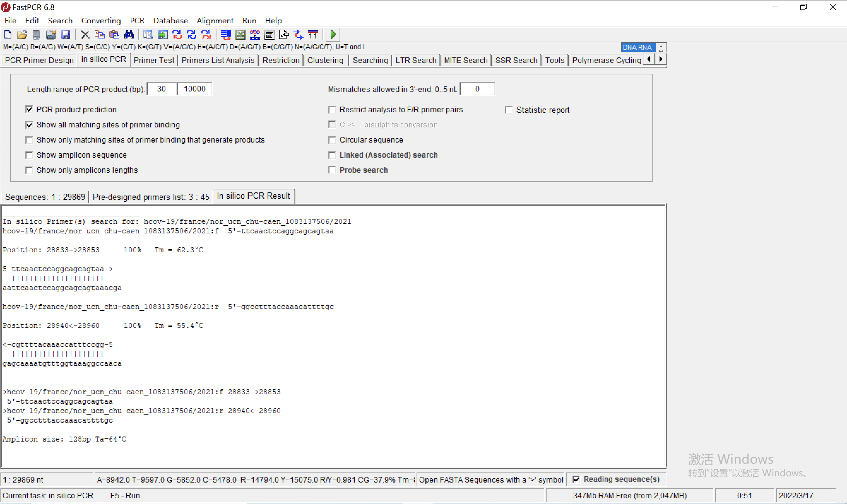
Task: Switch to the Primer Test tab
Action: click(154, 60)
